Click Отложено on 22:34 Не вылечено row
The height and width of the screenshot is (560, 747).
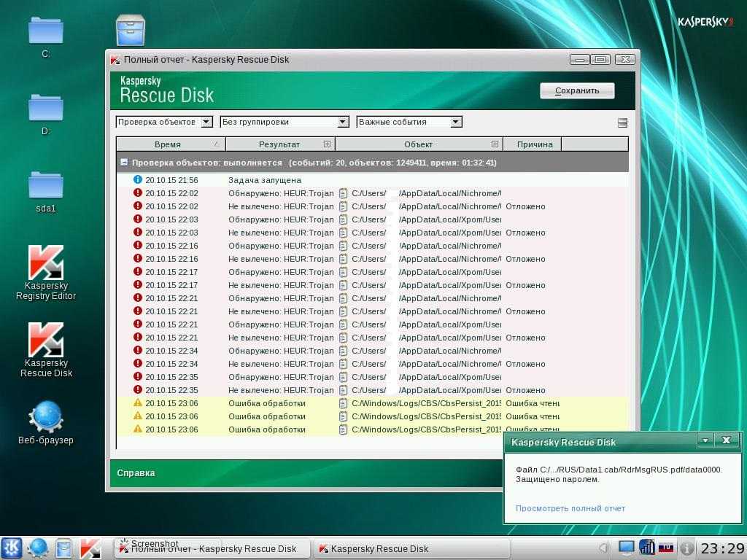pyautogui.click(x=525, y=364)
